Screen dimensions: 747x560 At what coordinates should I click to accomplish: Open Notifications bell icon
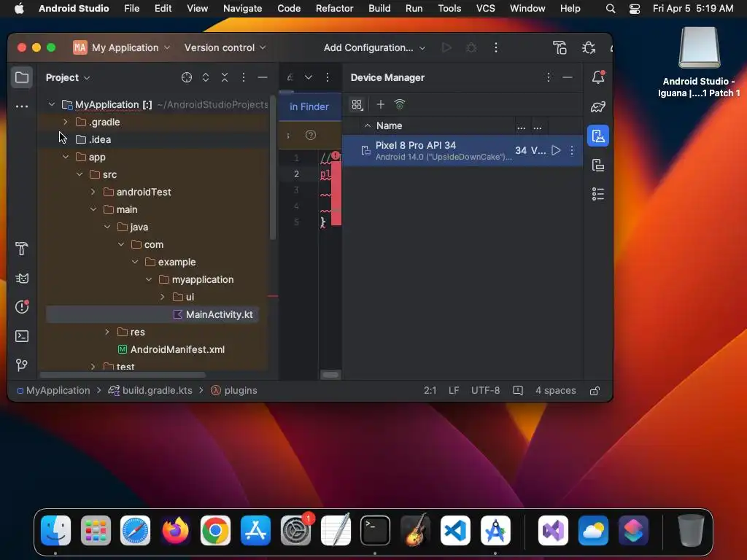pyautogui.click(x=598, y=77)
